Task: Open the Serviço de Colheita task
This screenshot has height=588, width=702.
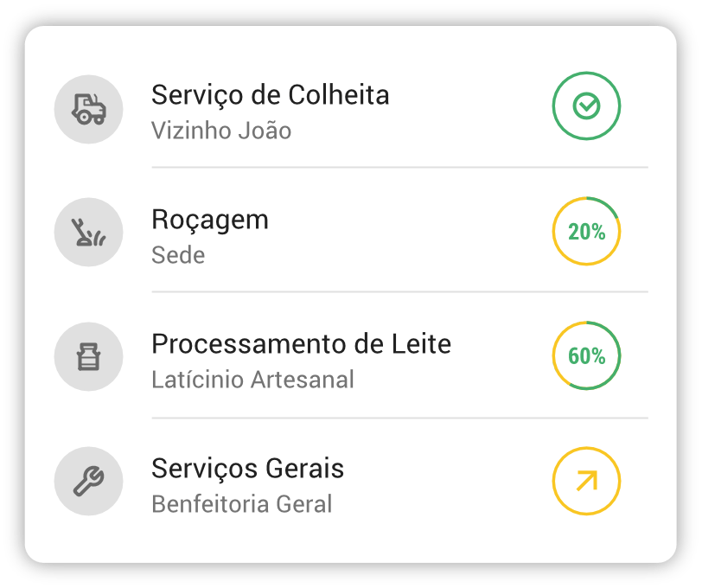Action: [270, 94]
